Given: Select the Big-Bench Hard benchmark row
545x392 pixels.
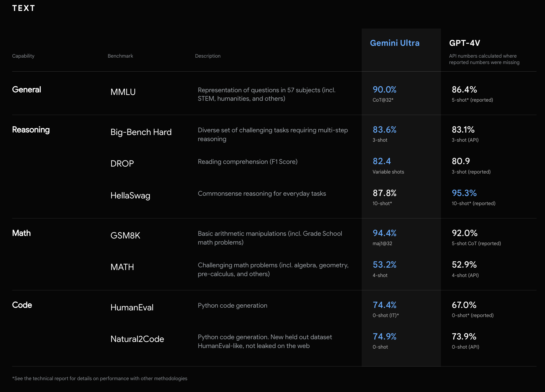Looking at the screenshot, I should point(141,132).
